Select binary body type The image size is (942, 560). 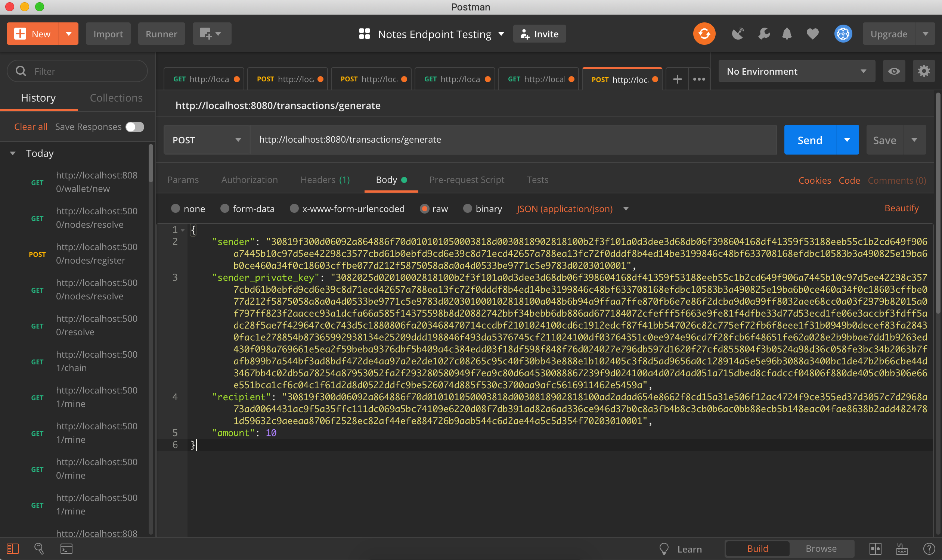click(467, 208)
